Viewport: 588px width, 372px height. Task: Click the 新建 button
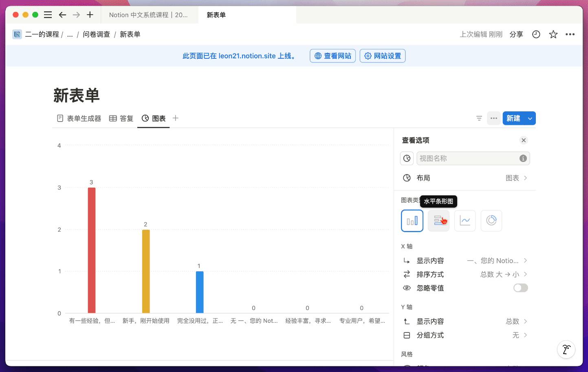tap(513, 118)
